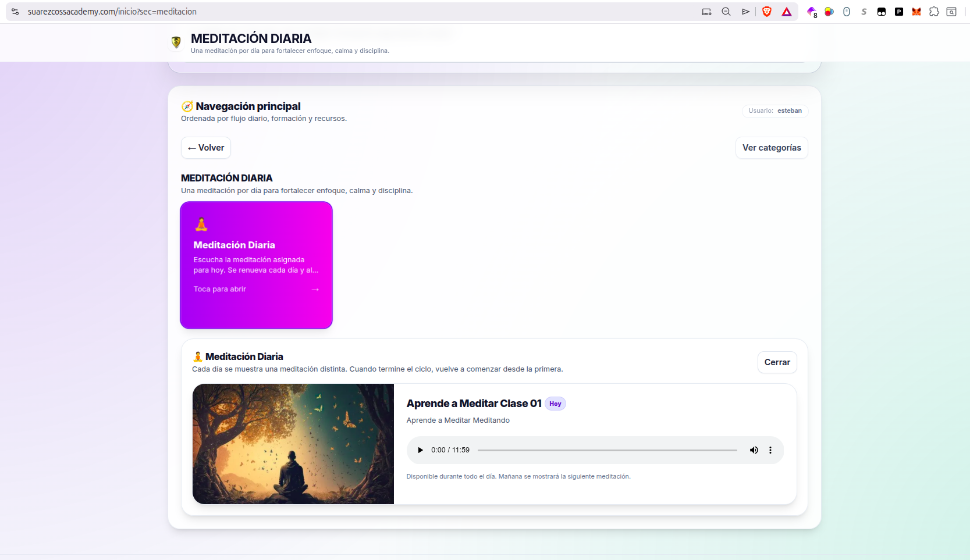The height and width of the screenshot is (560, 970).
Task: Mute the meditation audio player
Action: point(754,450)
